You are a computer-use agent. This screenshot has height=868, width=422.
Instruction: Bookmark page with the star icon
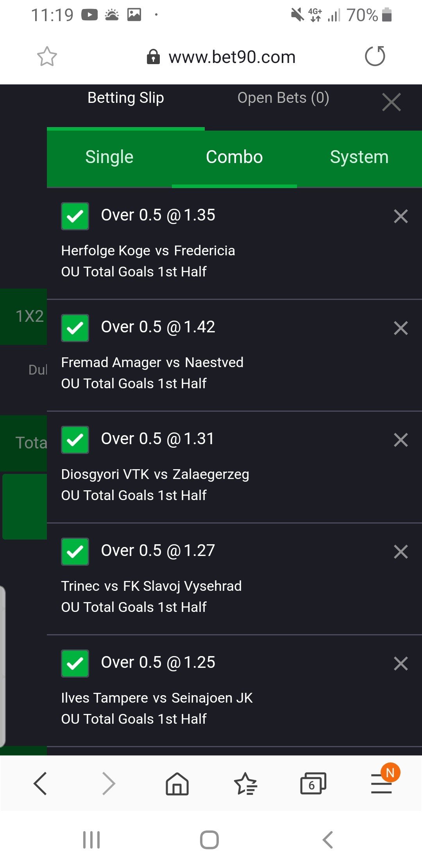coord(47,57)
